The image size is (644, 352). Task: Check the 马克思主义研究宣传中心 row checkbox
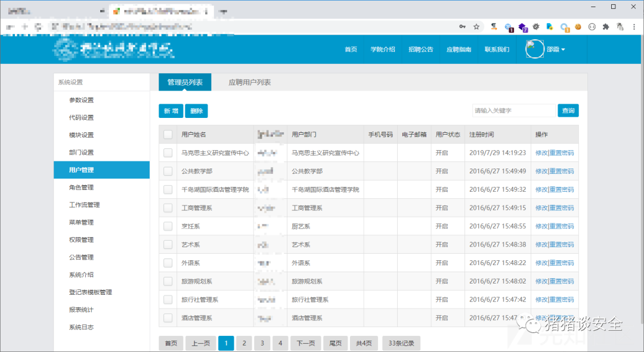click(x=168, y=152)
